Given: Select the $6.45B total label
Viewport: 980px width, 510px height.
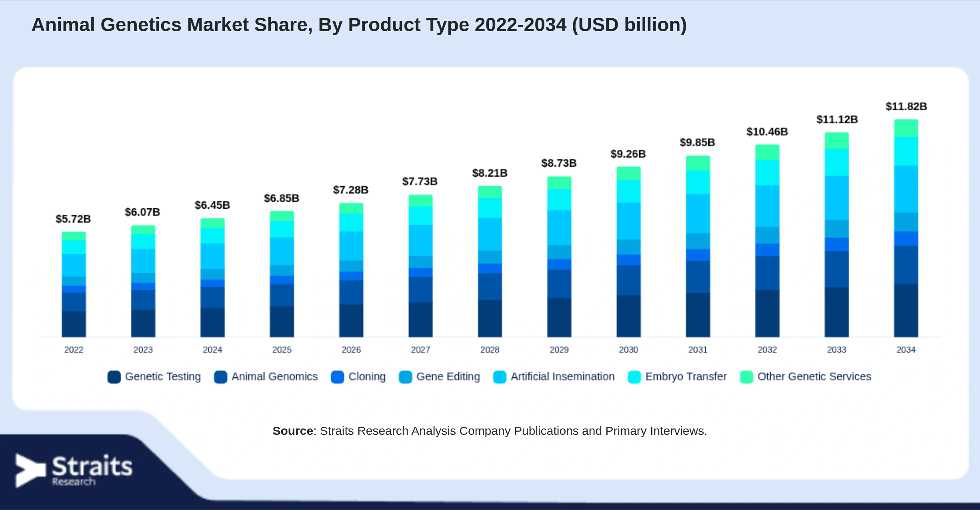Looking at the screenshot, I should point(212,205).
